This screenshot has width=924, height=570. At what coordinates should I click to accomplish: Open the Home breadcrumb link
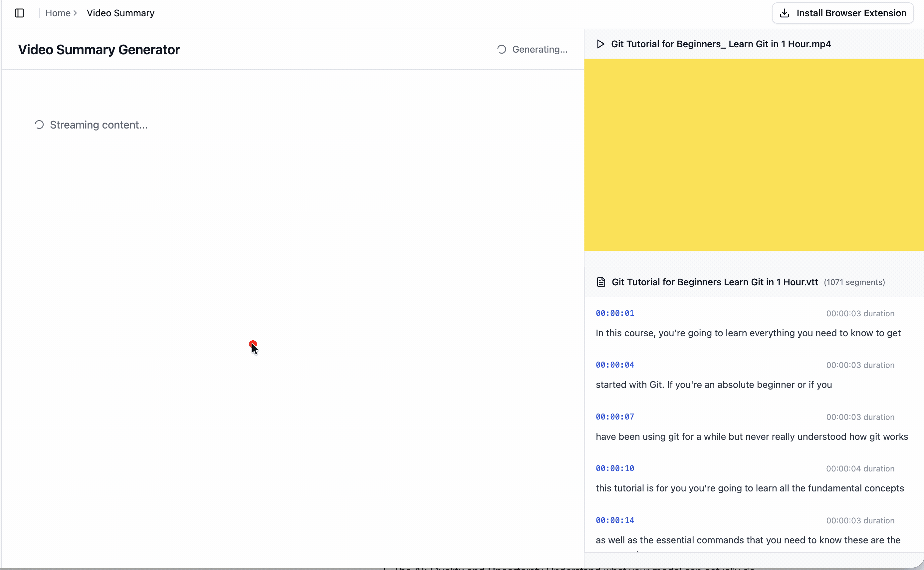coord(57,13)
